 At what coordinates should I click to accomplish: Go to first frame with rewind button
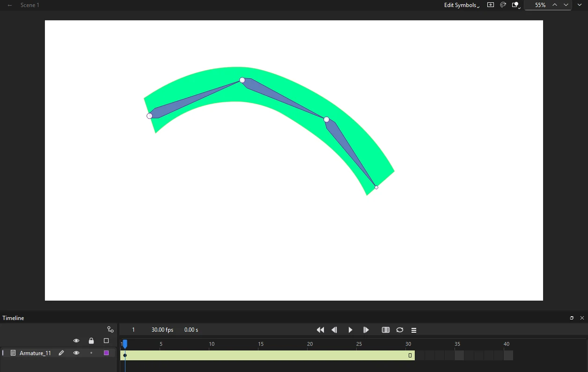click(x=320, y=330)
